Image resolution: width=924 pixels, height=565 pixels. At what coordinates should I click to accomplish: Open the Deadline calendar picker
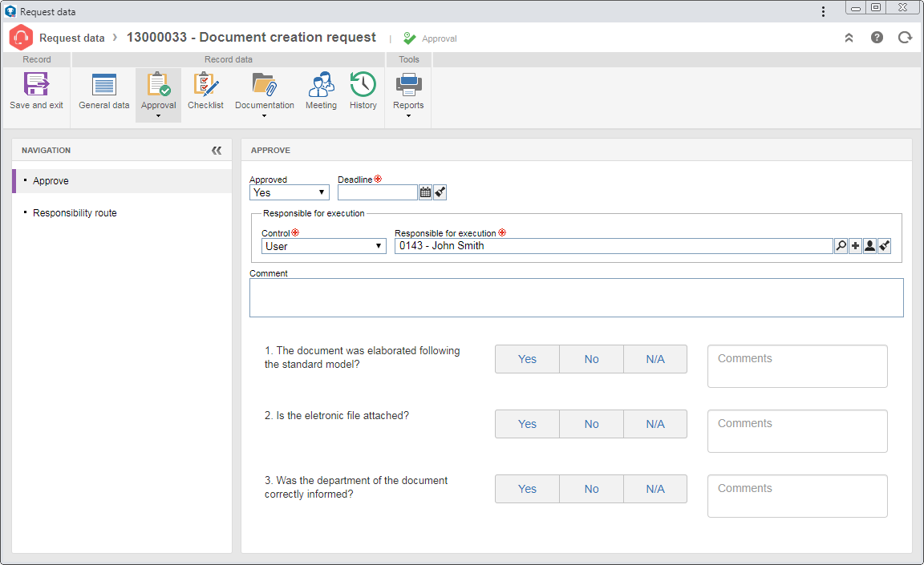point(425,192)
